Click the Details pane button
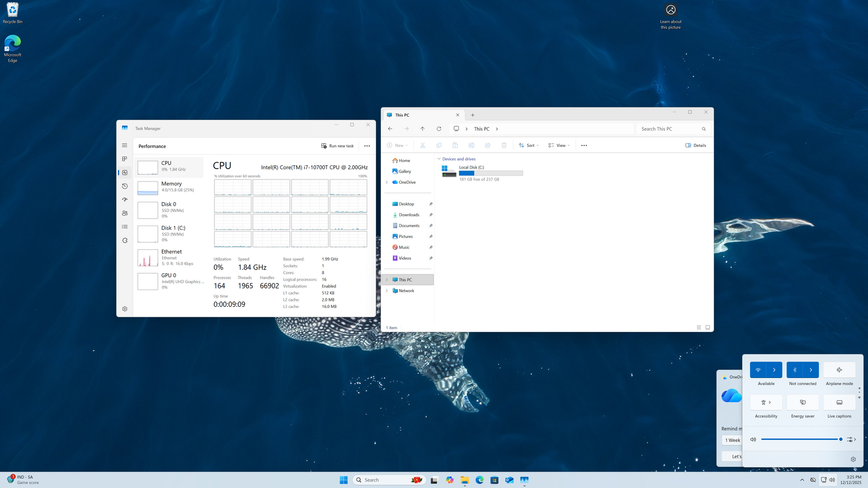This screenshot has width=868, height=488. click(x=695, y=145)
